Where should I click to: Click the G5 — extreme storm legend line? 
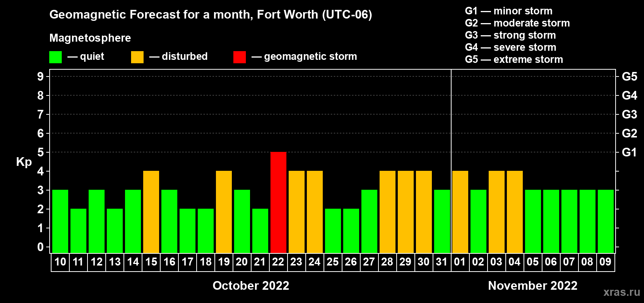pyautogui.click(x=514, y=59)
